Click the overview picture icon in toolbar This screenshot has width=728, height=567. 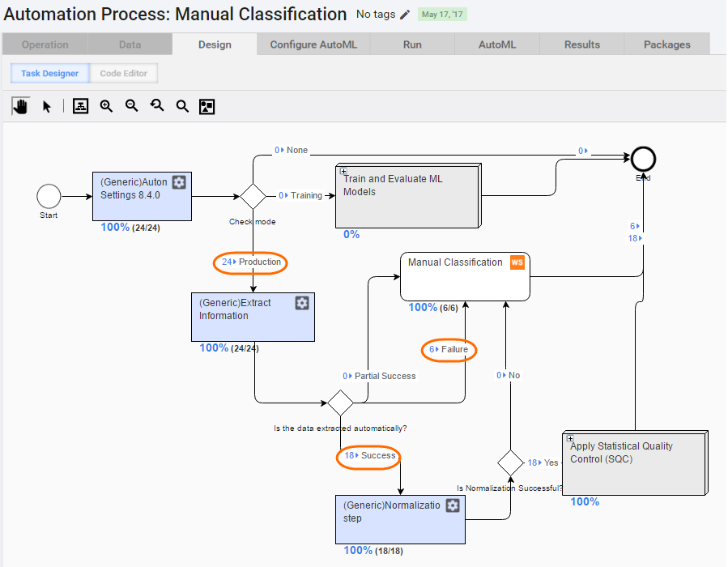coord(207,106)
